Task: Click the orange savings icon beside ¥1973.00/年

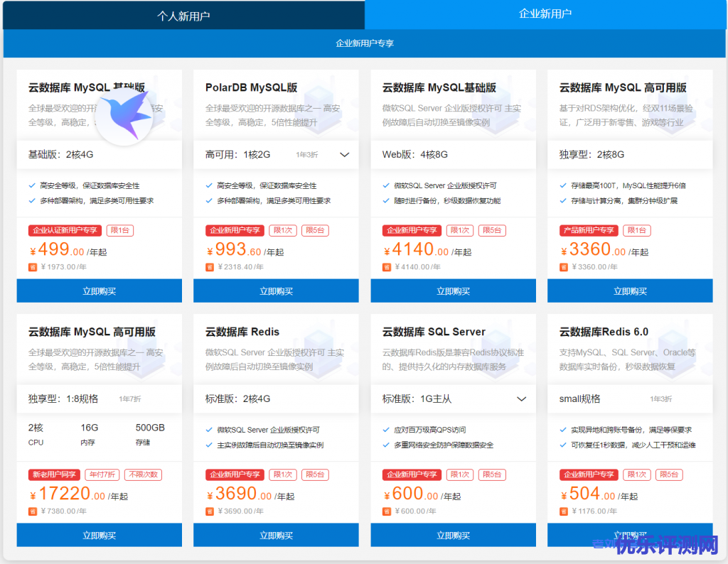Action: pyautogui.click(x=32, y=267)
